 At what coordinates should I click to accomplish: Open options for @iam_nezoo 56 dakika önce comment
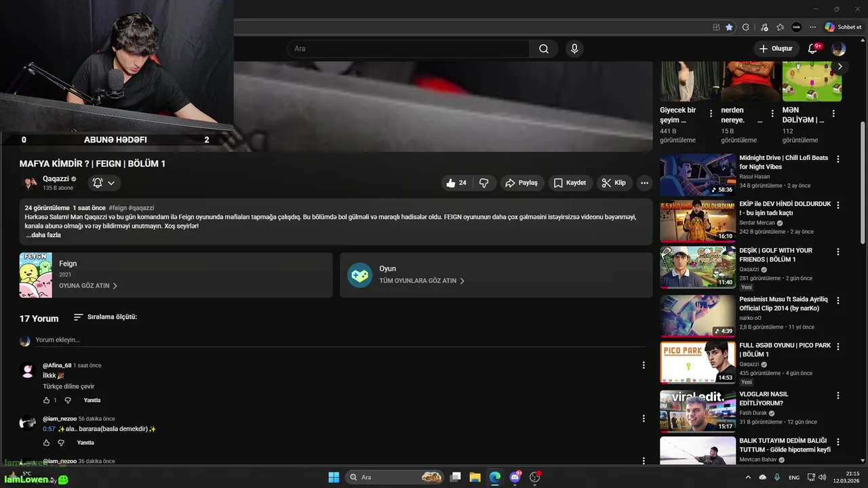[x=644, y=419]
